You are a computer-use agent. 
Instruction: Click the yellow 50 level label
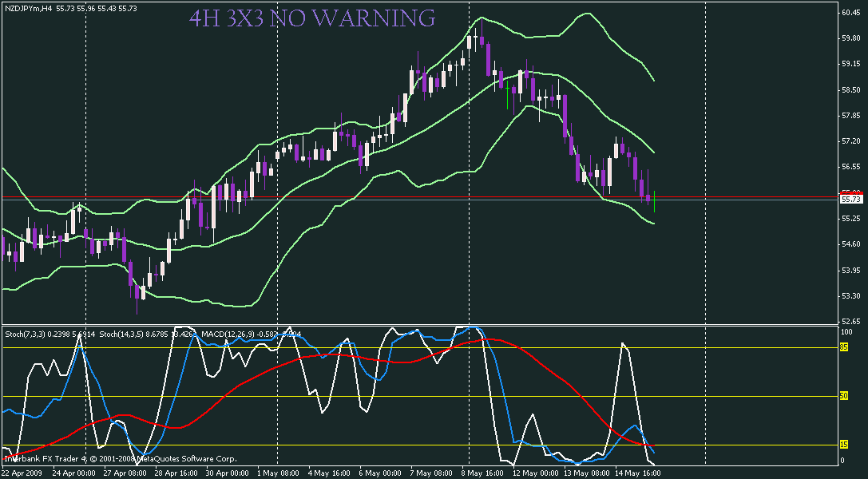844,396
